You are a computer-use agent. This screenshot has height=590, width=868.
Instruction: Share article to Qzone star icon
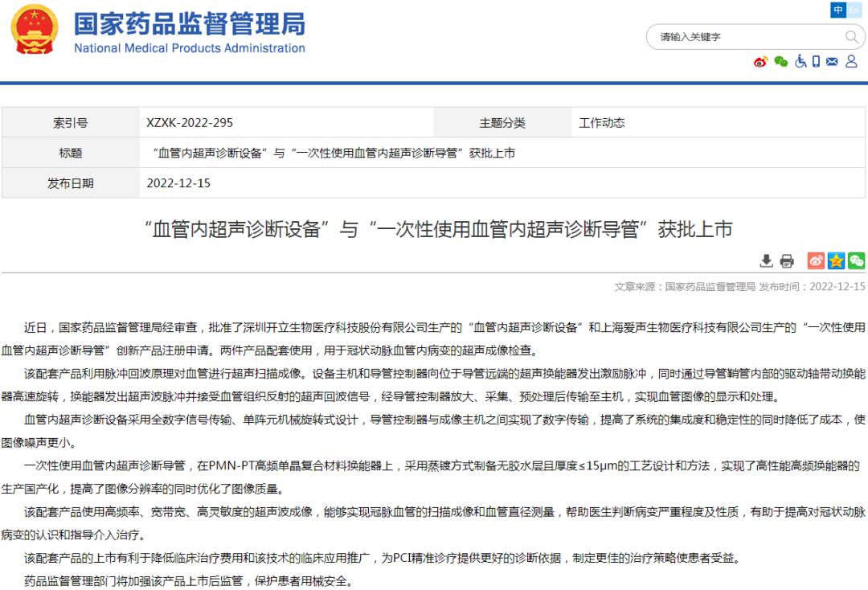(836, 260)
